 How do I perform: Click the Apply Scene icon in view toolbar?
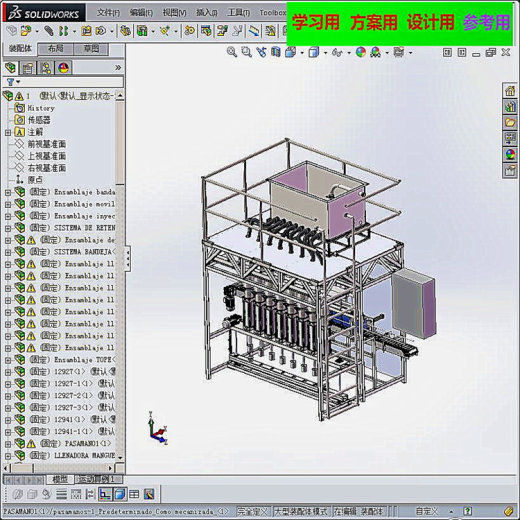tap(376, 52)
